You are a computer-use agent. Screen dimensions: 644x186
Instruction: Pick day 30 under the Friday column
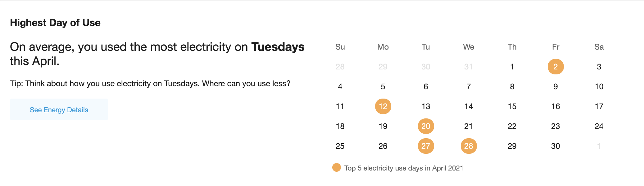click(556, 146)
